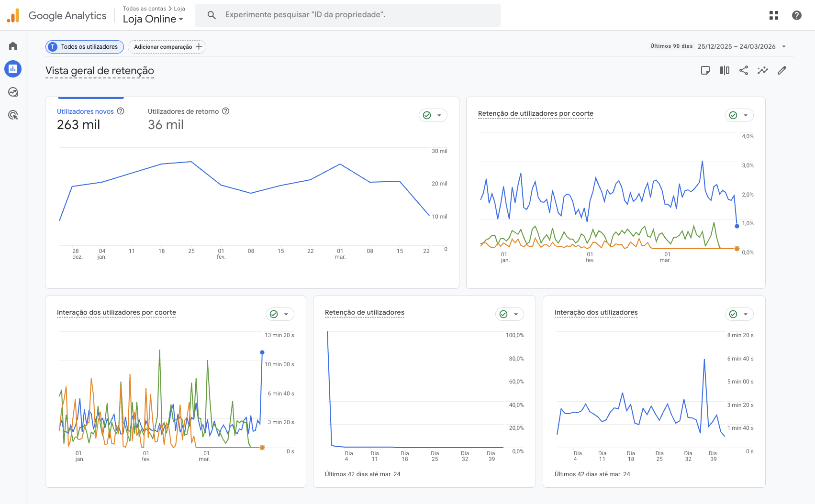Click the 263 mil value
815x504 pixels.
coord(78,125)
